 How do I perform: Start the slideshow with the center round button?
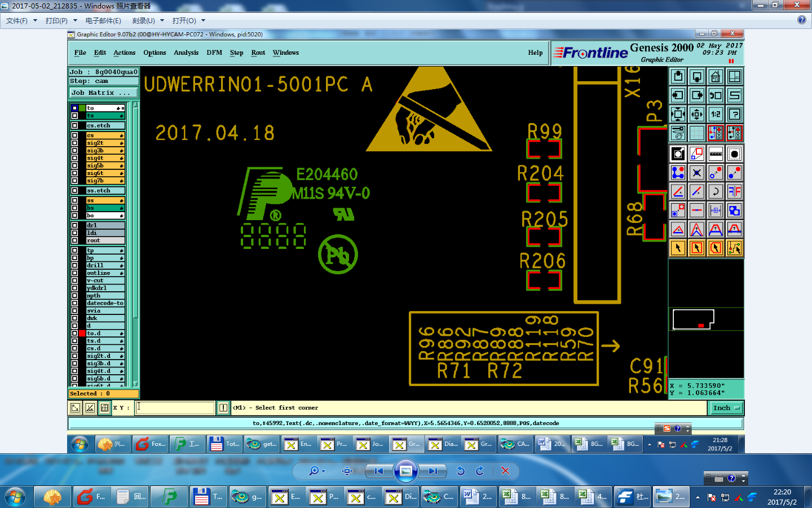pos(405,471)
